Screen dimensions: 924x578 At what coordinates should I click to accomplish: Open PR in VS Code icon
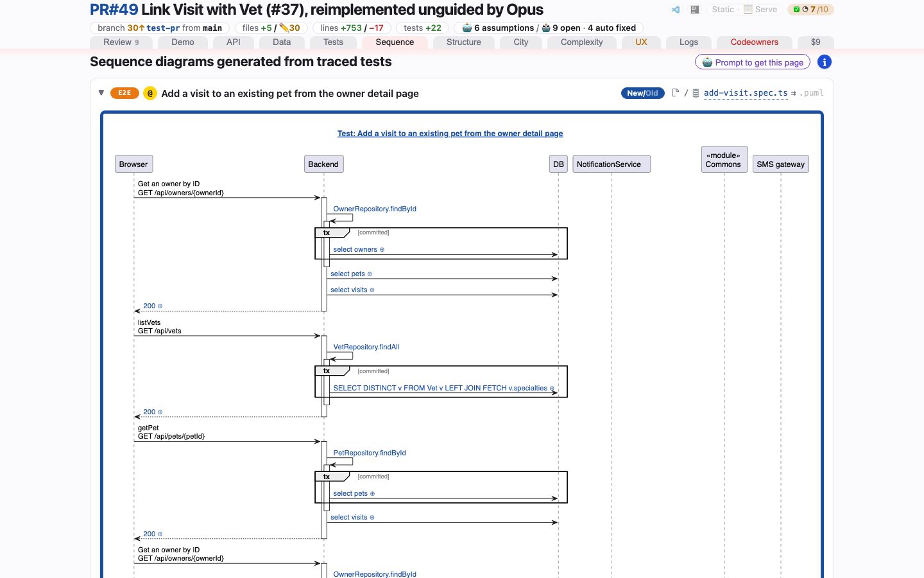(676, 10)
